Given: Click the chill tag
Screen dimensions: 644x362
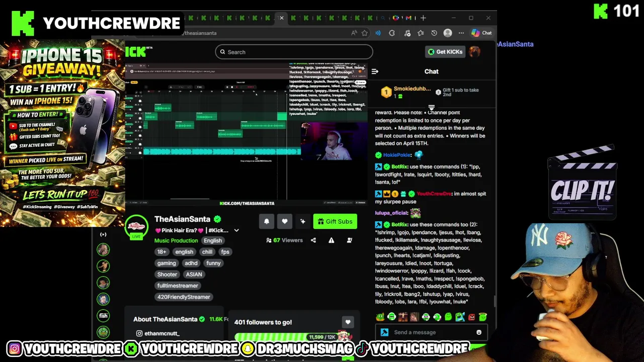Looking at the screenshot, I should [x=207, y=252].
